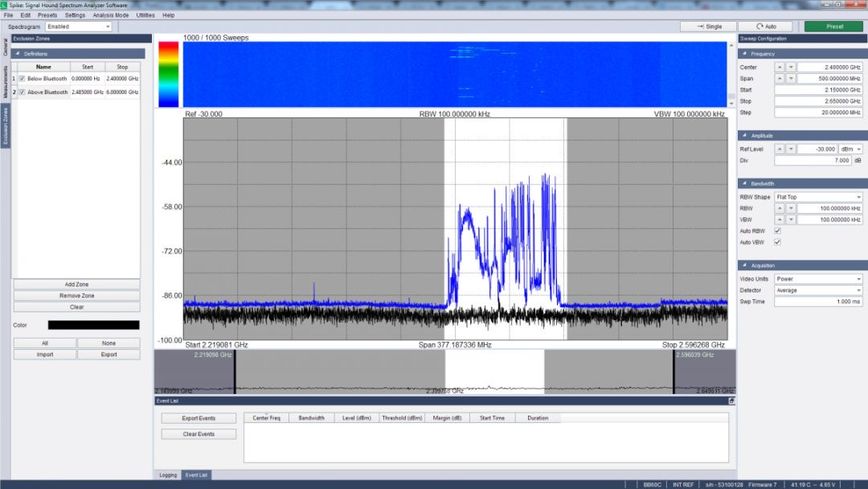The image size is (868, 489).
Task: Open the Analysis Mode menu
Action: 110,15
